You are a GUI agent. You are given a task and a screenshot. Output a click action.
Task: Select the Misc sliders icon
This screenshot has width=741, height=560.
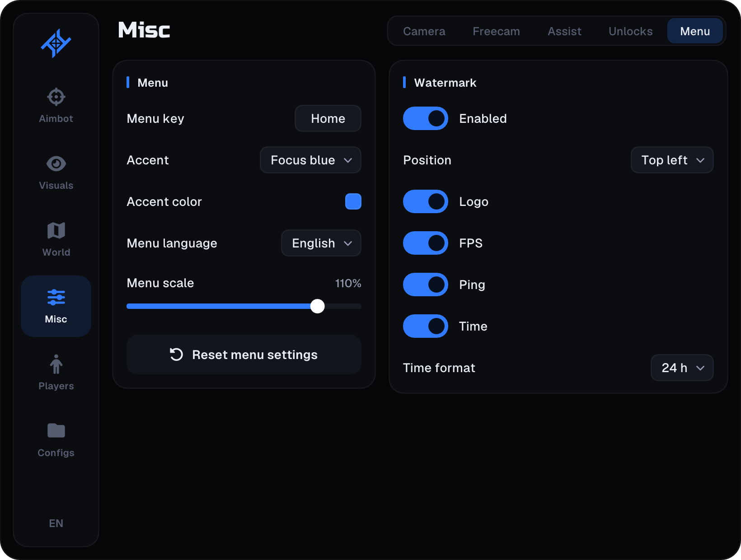(56, 297)
